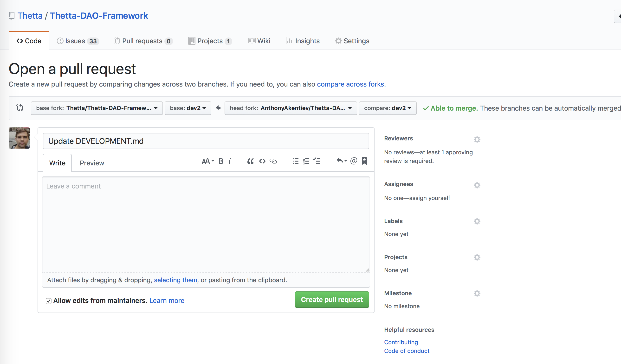Open the Contributing link
This screenshot has height=364, width=621.
(401, 342)
